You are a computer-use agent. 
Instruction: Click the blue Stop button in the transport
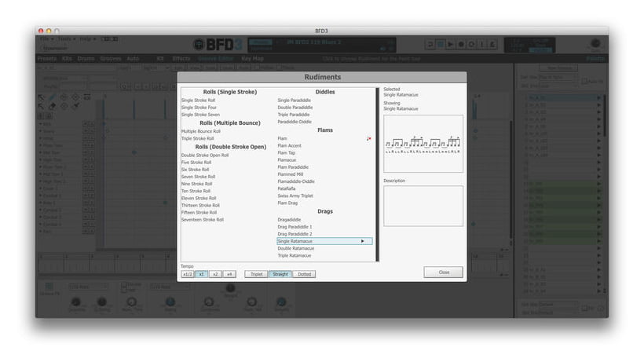(441, 44)
